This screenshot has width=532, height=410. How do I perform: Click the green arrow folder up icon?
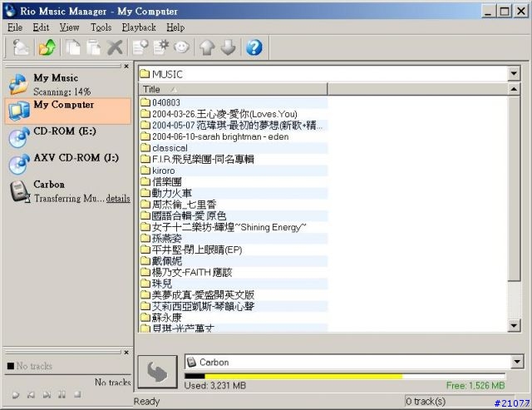pos(47,47)
